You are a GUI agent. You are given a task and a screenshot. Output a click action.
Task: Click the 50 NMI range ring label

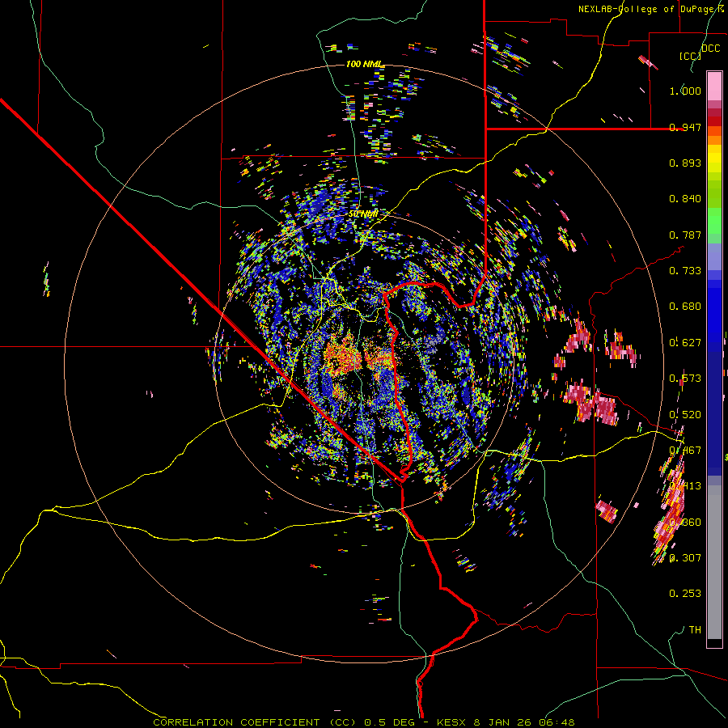coord(363,214)
